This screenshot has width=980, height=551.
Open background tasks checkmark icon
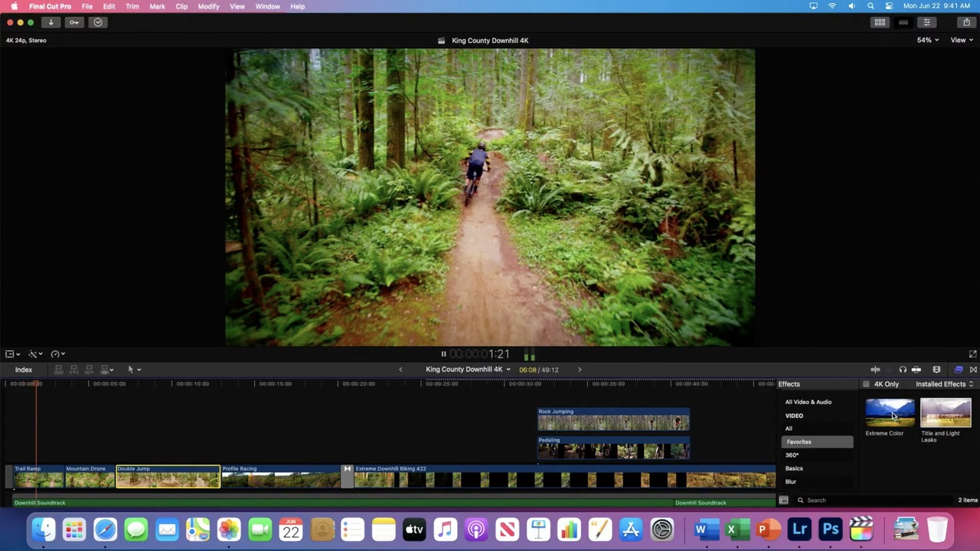pyautogui.click(x=98, y=22)
